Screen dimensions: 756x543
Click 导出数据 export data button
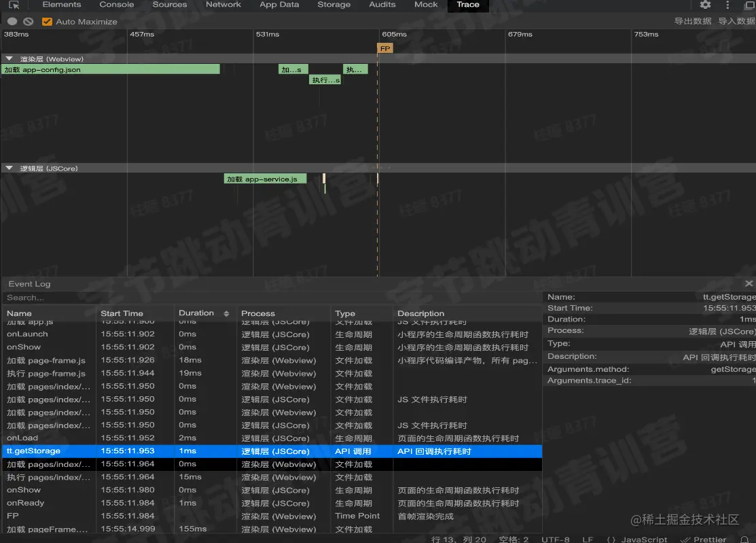tap(693, 21)
